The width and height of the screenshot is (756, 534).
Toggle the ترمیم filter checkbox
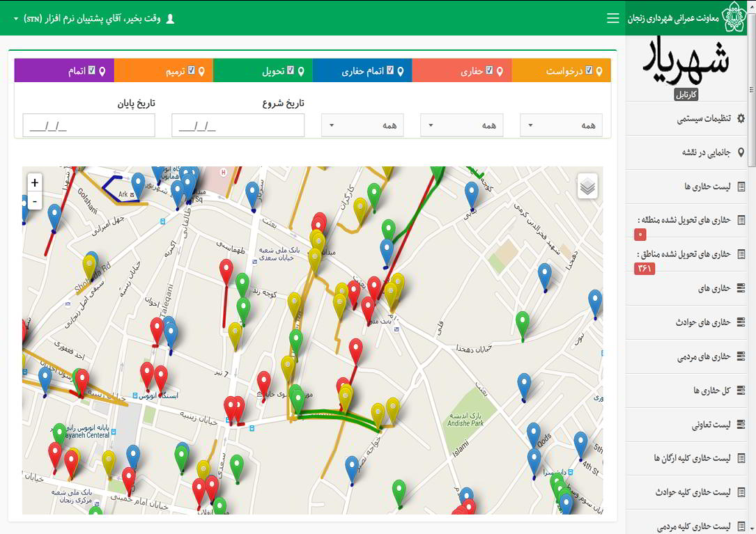192,70
